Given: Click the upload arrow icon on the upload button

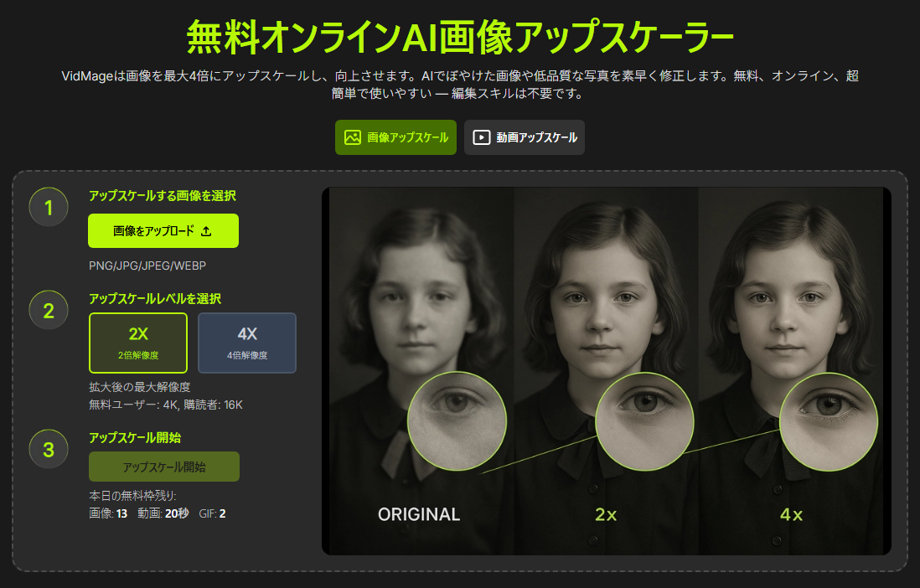Looking at the screenshot, I should [207, 231].
